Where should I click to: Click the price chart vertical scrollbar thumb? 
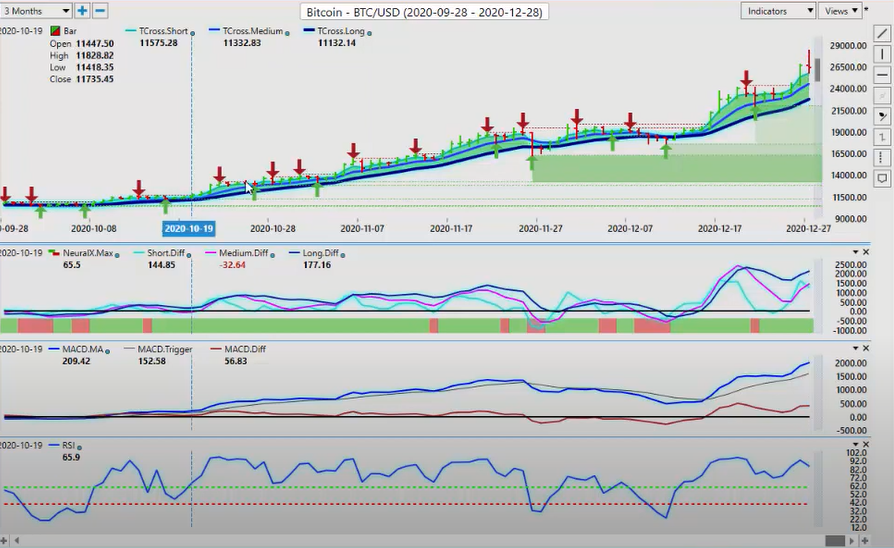click(x=818, y=70)
